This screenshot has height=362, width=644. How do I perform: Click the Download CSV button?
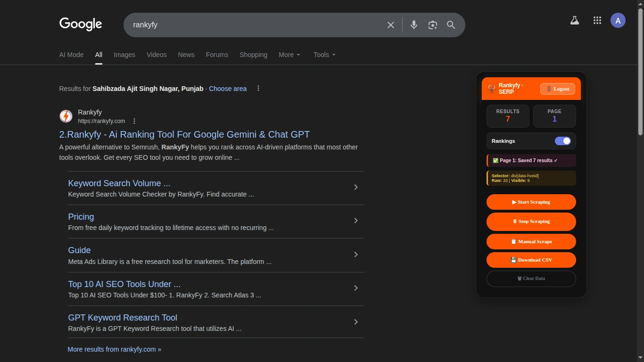531,260
